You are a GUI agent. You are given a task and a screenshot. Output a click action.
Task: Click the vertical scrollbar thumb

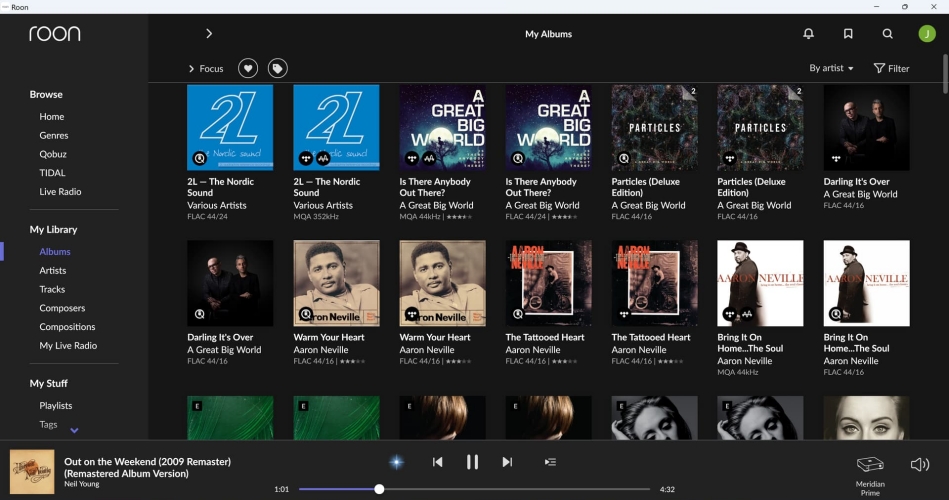tap(945, 74)
